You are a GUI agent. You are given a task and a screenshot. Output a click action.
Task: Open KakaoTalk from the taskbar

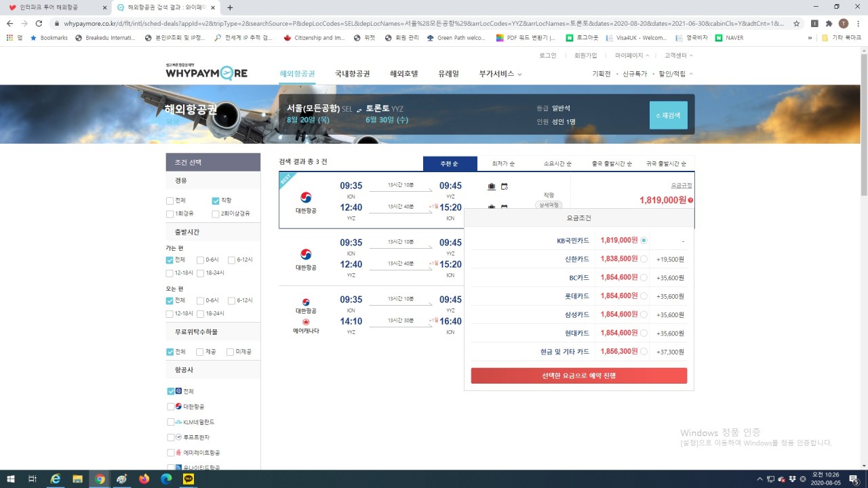coord(188,479)
